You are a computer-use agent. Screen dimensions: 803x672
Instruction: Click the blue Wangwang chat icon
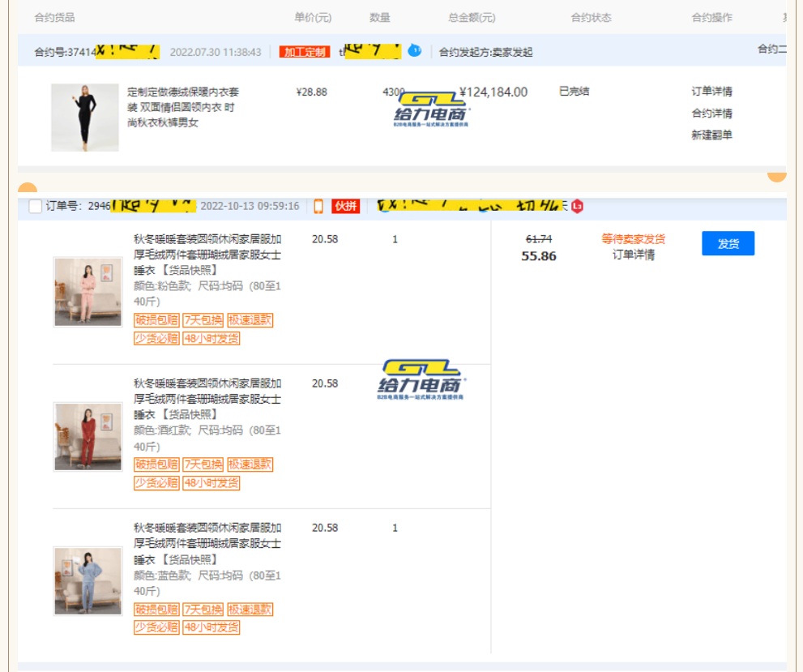[x=414, y=50]
